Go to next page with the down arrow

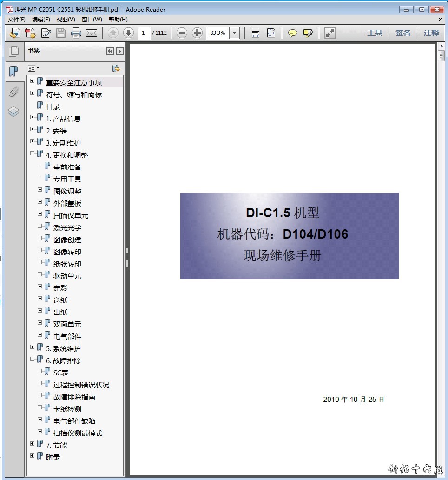[x=128, y=33]
